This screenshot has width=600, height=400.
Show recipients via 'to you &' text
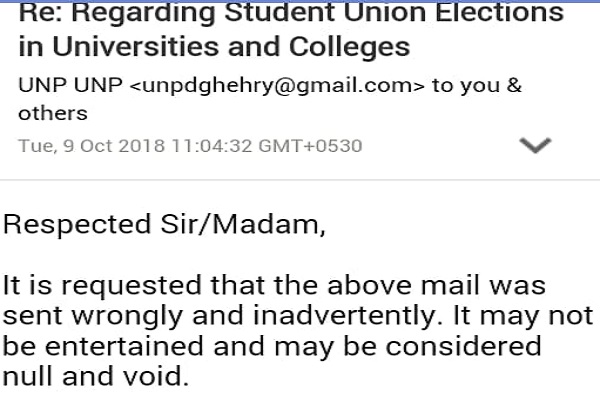click(477, 85)
